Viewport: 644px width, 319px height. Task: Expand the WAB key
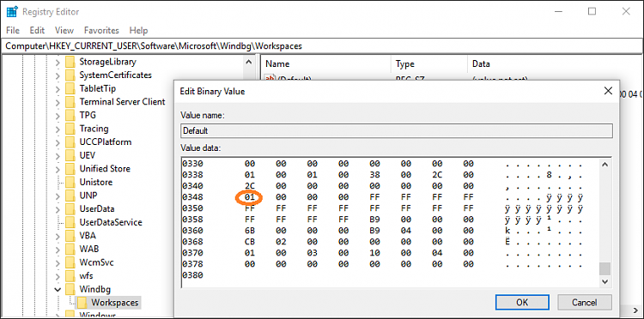tap(58, 249)
